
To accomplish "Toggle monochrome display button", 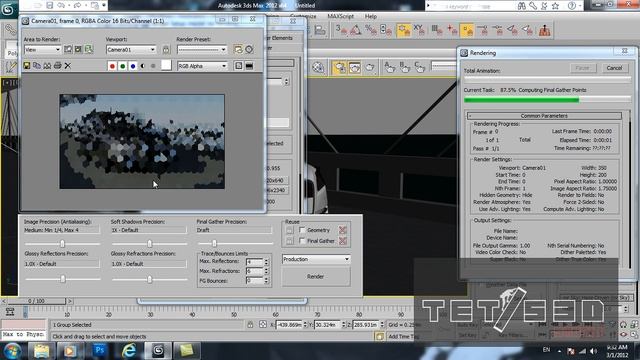I will (x=153, y=66).
